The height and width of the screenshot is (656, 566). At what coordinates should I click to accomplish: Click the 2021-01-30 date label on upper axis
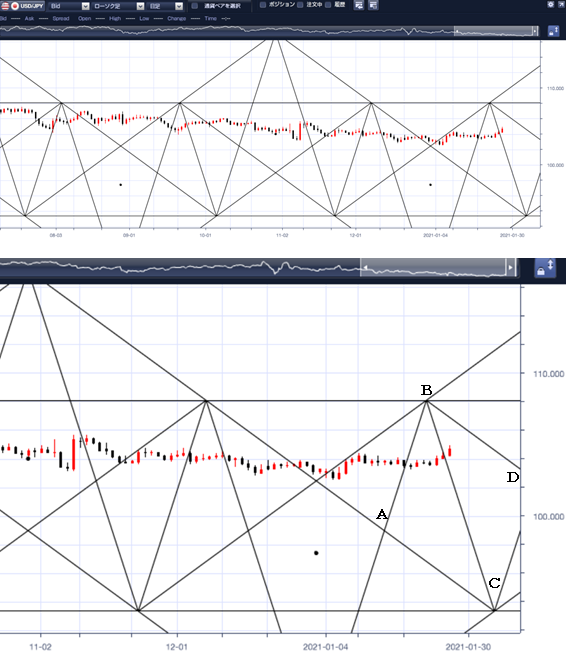click(x=512, y=236)
